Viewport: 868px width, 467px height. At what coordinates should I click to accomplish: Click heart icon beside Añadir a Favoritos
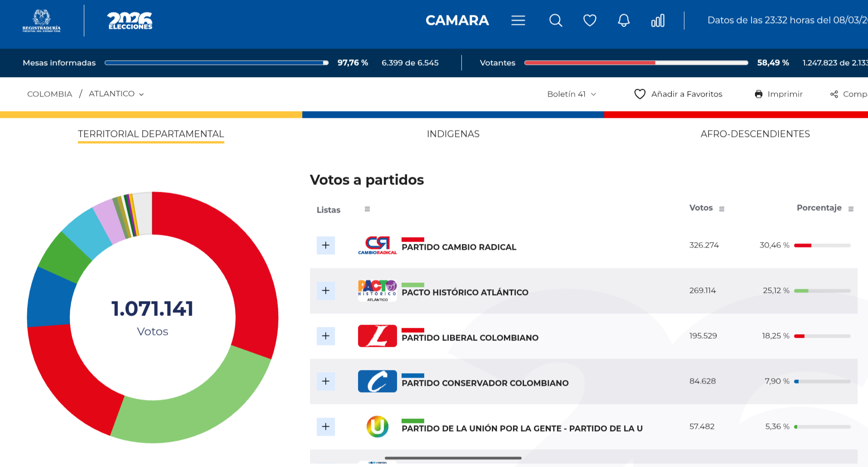tap(640, 94)
